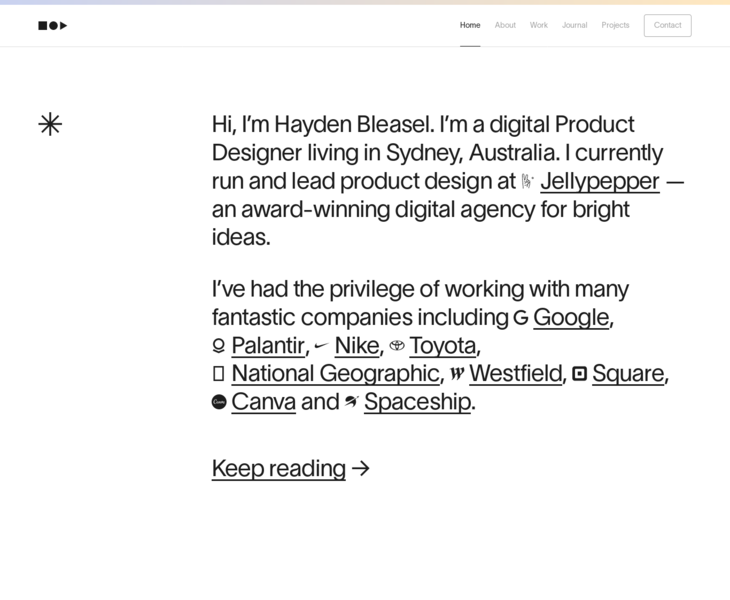Screen dimensions: 730x600
Task: Click the text "Sydney, Australia"
Action: click(471, 153)
